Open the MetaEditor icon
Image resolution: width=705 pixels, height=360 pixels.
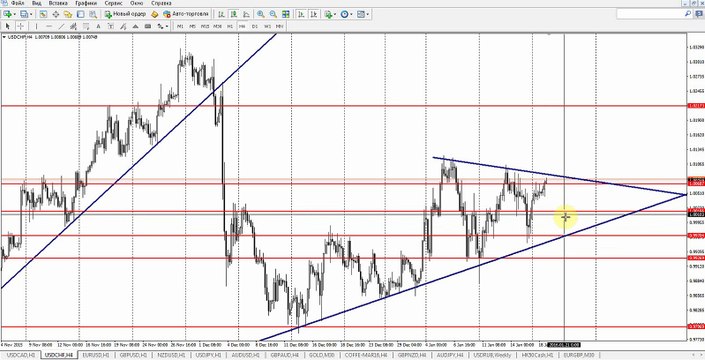click(x=154, y=14)
